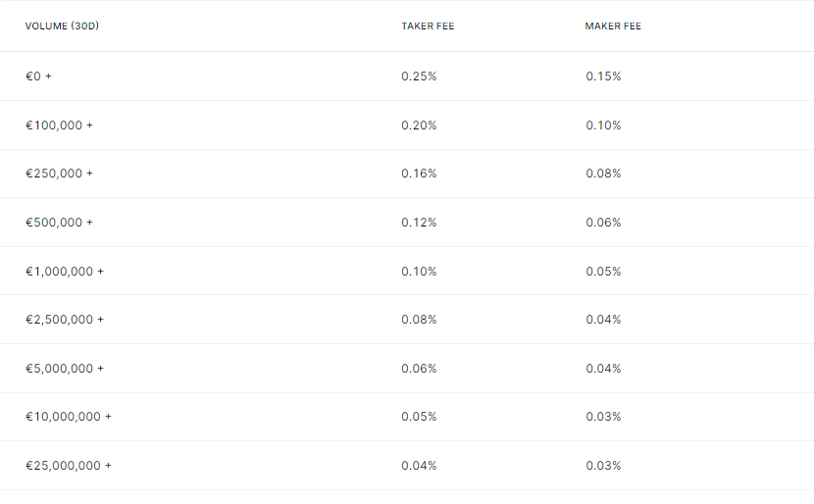Click the 0.15% maker fee value
This screenshot has height=504, width=814.
click(603, 76)
